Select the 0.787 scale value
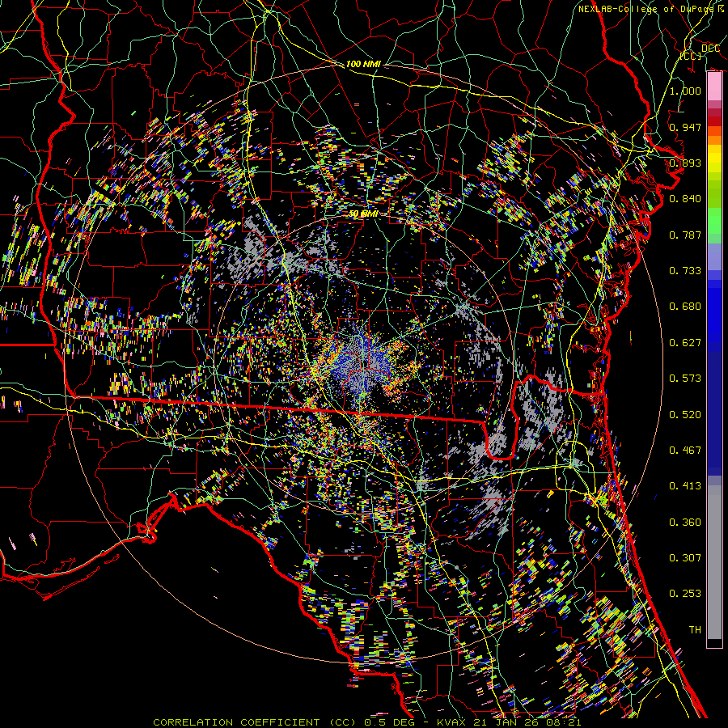 [685, 235]
